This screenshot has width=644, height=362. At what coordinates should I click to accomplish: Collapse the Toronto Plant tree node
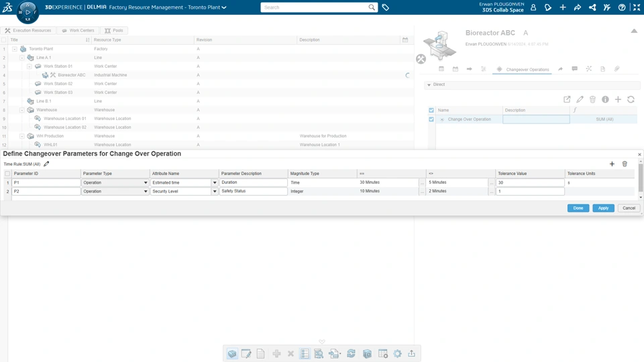(x=15, y=49)
